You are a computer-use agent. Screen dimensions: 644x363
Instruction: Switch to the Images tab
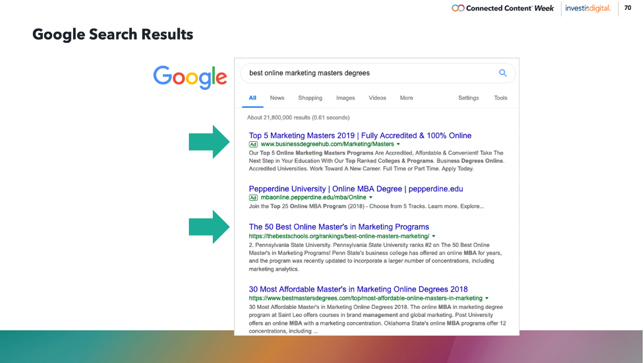pyautogui.click(x=345, y=98)
